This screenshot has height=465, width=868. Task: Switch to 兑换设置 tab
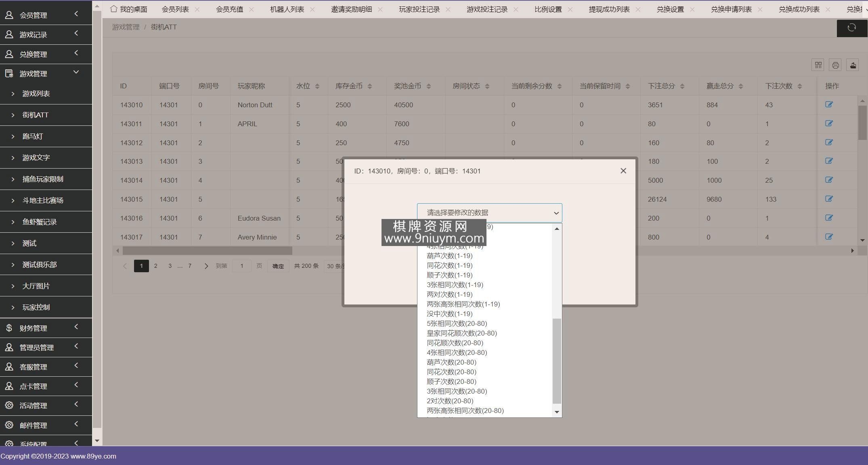point(670,9)
